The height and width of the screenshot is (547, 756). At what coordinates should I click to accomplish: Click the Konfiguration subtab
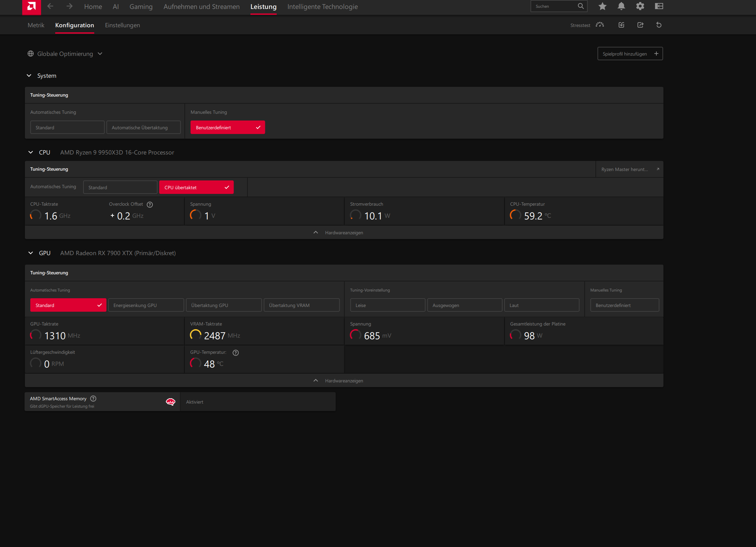74,25
